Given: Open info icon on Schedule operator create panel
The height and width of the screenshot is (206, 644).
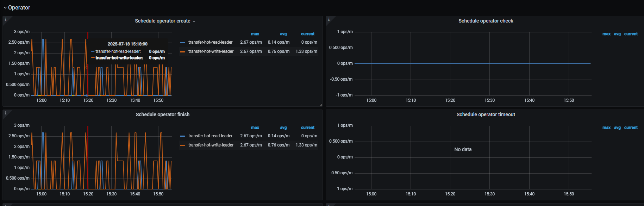Looking at the screenshot, I should click(x=6, y=19).
